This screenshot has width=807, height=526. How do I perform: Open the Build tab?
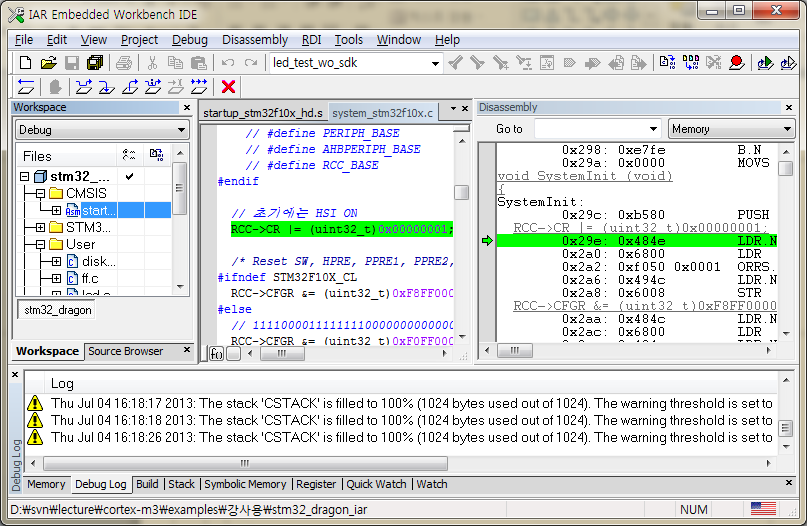click(x=147, y=484)
